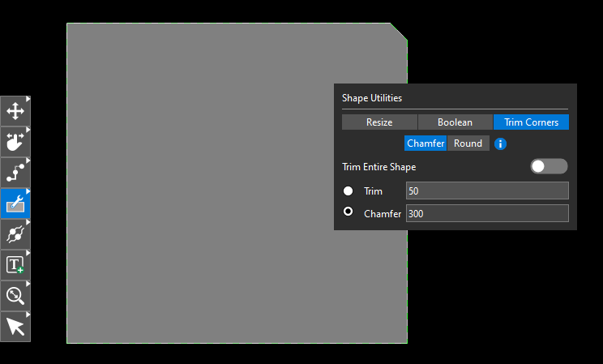Select the Chamfer radio button
The image size is (603, 364).
point(348,212)
